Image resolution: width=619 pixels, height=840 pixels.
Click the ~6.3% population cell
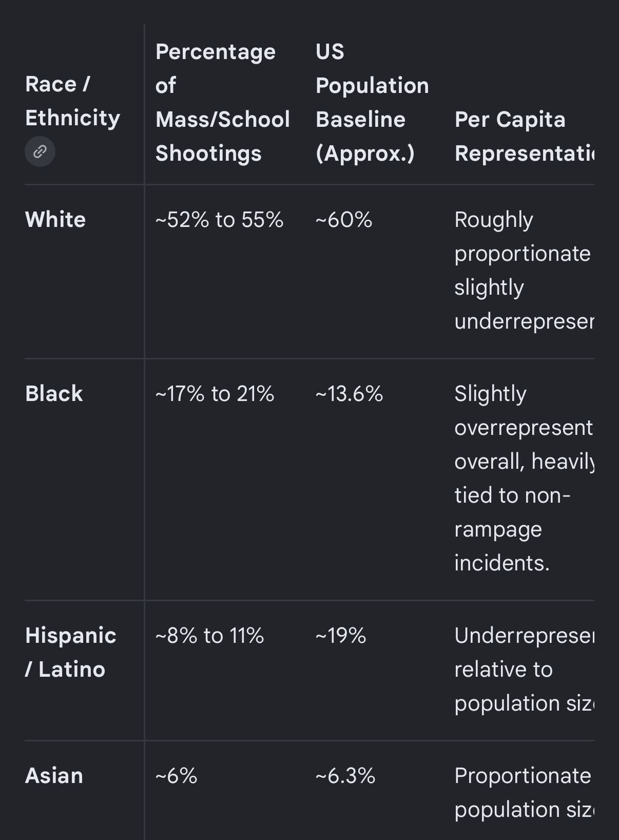pyautogui.click(x=345, y=776)
